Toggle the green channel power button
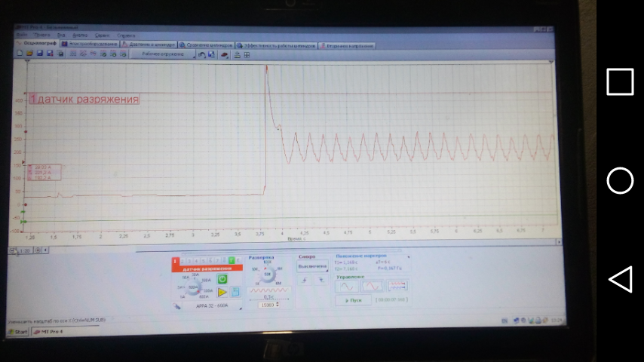The height and width of the screenshot is (362, 644). click(x=222, y=279)
